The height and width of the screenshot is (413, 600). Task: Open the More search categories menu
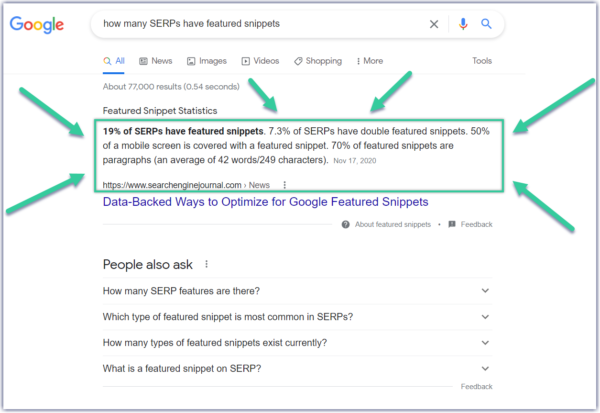click(x=370, y=61)
